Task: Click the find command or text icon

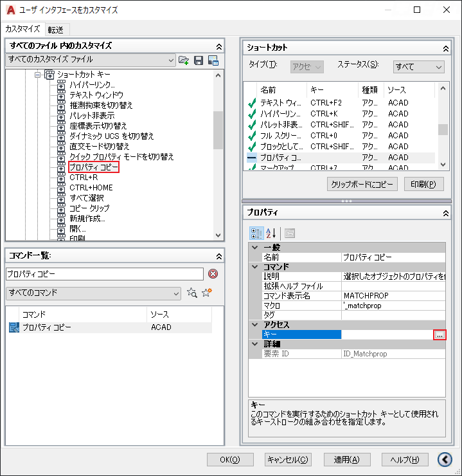Action: pos(192,293)
